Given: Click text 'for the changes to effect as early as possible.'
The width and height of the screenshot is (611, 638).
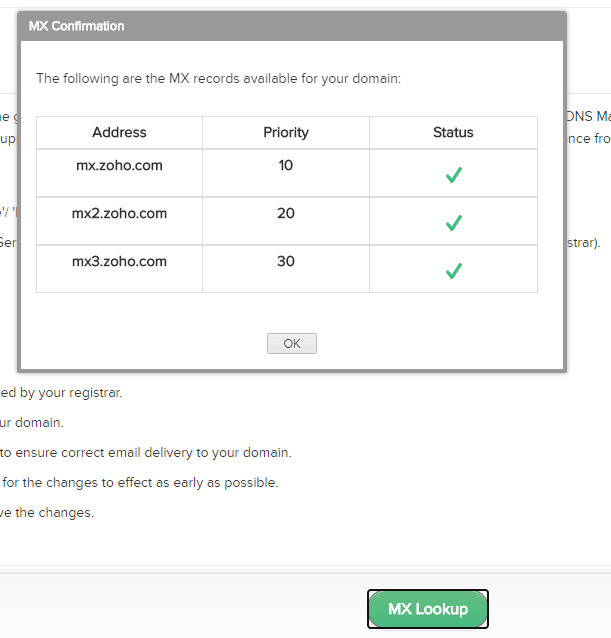Looking at the screenshot, I should [x=140, y=483].
